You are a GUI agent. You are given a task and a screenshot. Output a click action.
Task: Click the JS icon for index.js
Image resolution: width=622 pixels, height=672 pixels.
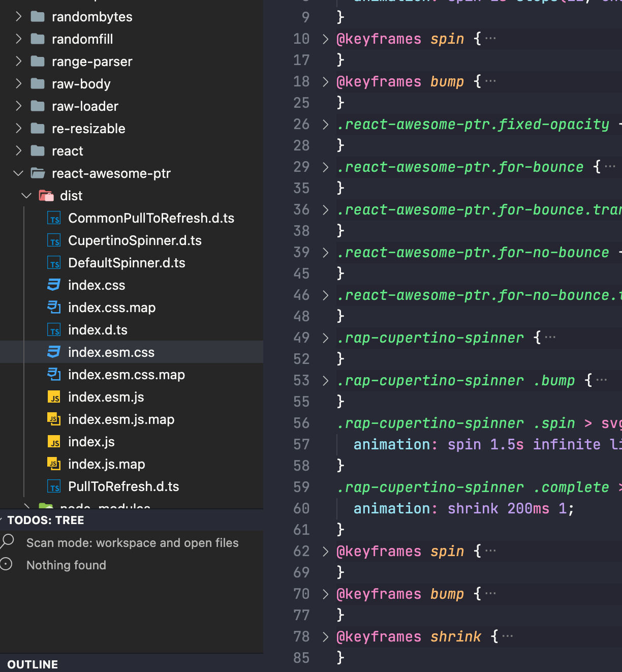54,442
